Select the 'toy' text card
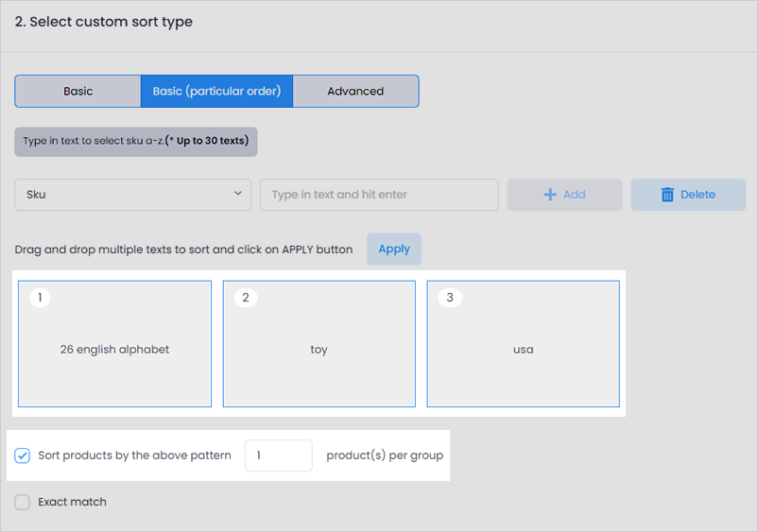The height and width of the screenshot is (532, 758). 319,344
